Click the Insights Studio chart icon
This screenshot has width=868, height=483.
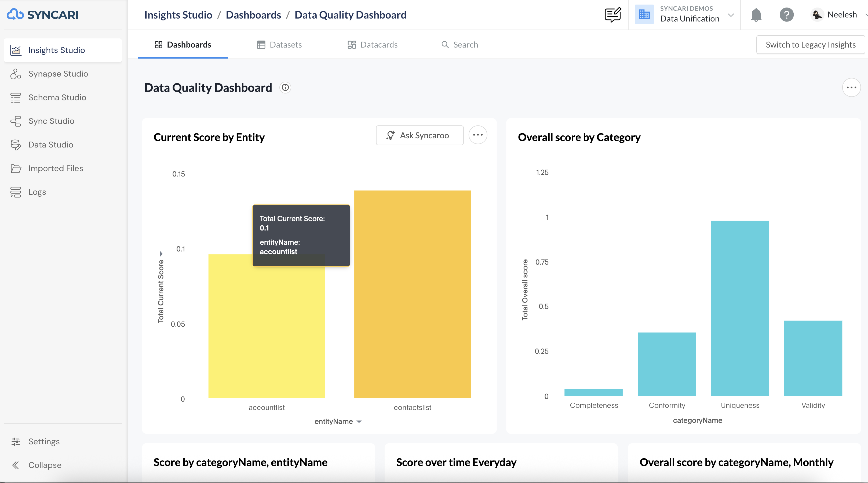(16, 50)
